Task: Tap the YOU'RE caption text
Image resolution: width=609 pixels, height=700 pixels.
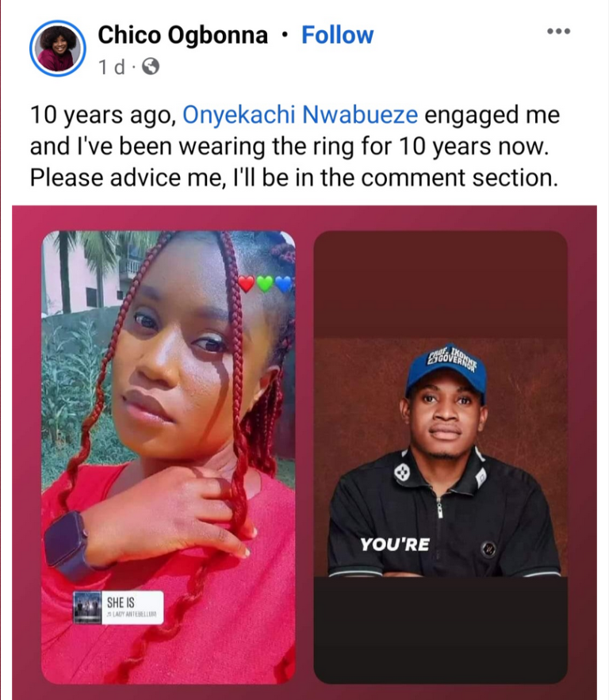Action: [395, 544]
